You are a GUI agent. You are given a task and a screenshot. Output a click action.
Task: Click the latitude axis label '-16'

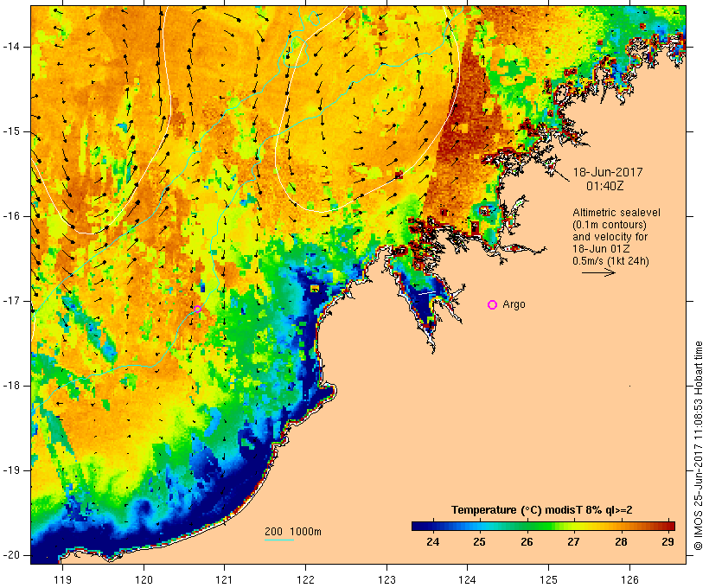[11, 216]
